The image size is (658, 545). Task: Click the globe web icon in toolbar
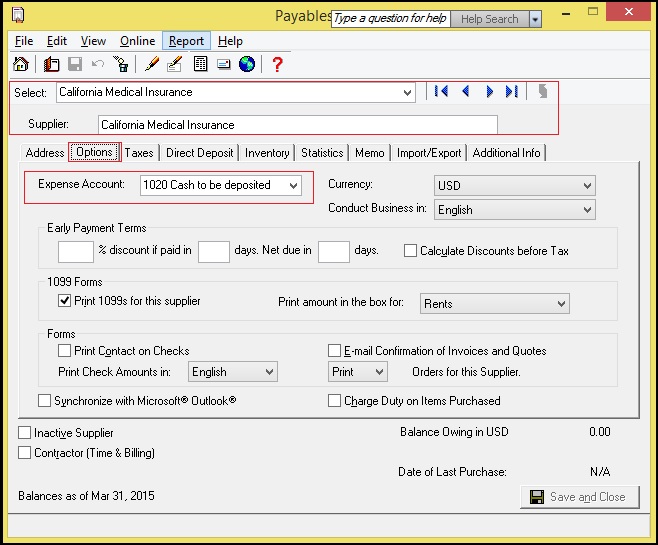coord(246,65)
